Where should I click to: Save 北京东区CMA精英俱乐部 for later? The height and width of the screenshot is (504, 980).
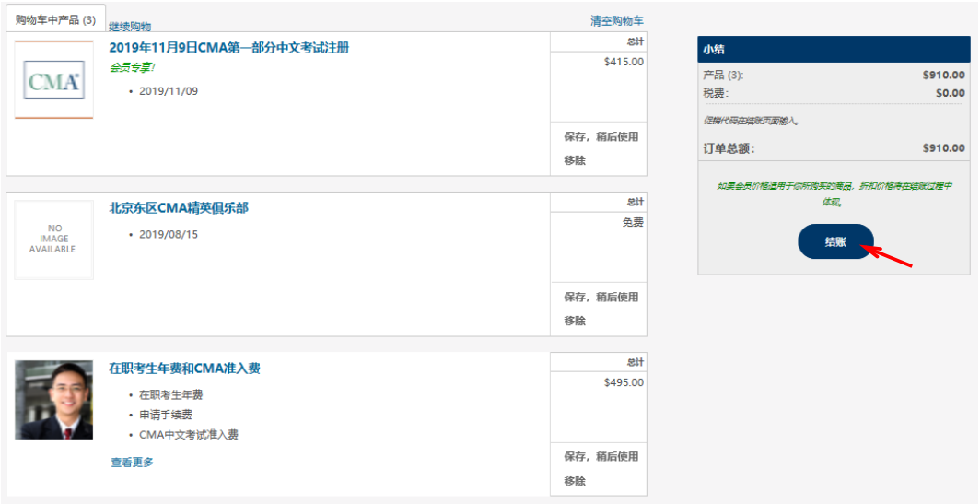click(x=601, y=298)
